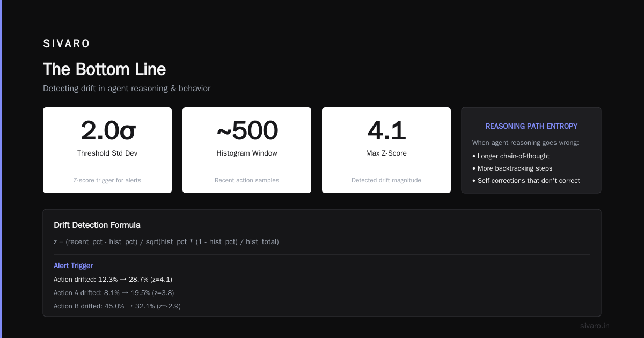Viewport: 644px width, 338px height.
Task: Select 'Self-corrections that don't correct' bullet
Action: [x=526, y=181]
